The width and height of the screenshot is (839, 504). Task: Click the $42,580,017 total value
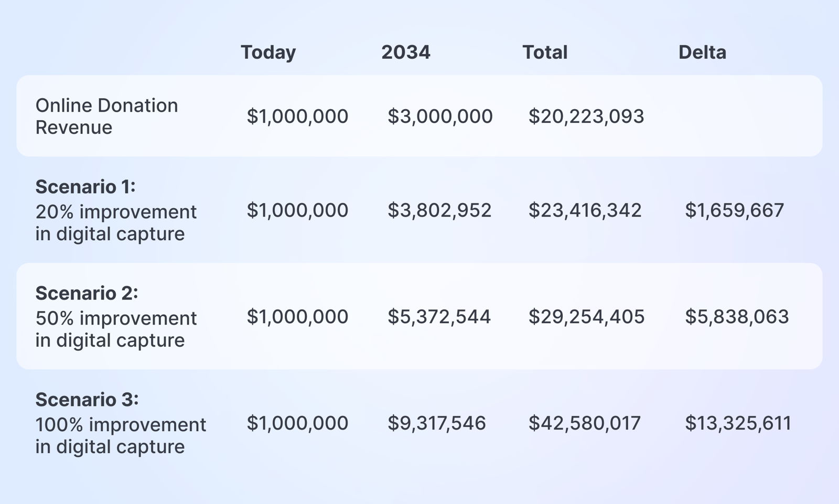[584, 423]
